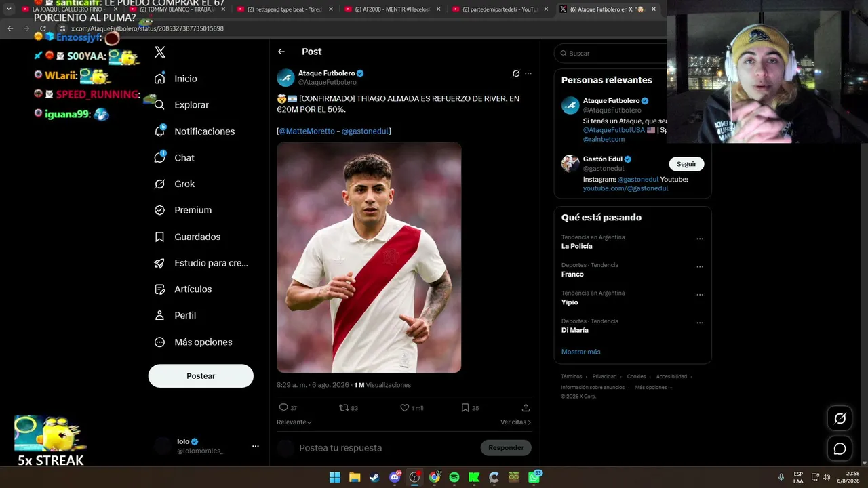
Task: Open the Perfil page
Action: click(175, 315)
